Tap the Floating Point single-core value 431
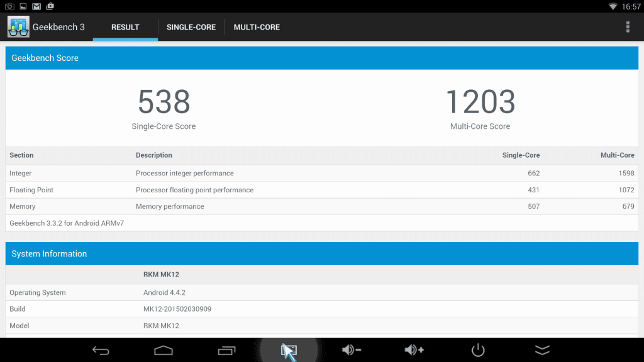The width and height of the screenshot is (644, 362). click(533, 190)
